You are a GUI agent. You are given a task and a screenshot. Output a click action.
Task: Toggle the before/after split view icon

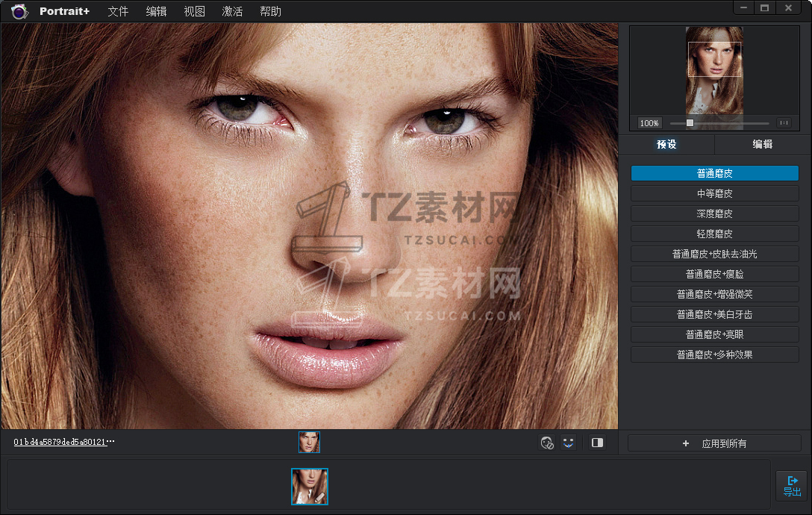597,443
